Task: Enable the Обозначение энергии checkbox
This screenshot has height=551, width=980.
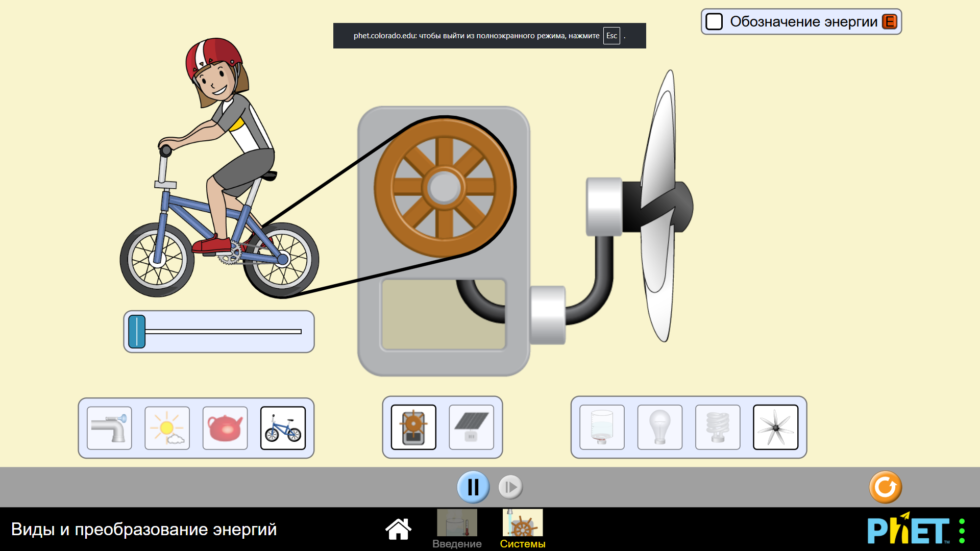Action: click(x=714, y=21)
